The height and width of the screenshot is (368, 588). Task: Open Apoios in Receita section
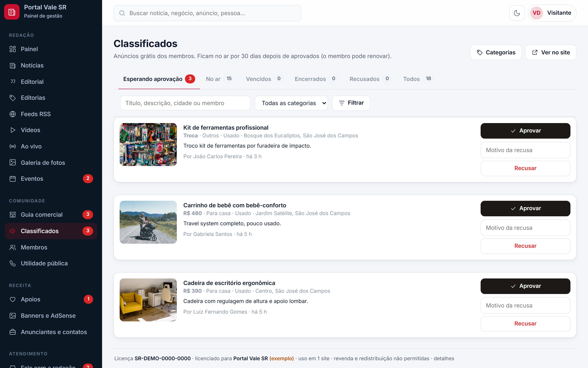pyautogui.click(x=51, y=299)
